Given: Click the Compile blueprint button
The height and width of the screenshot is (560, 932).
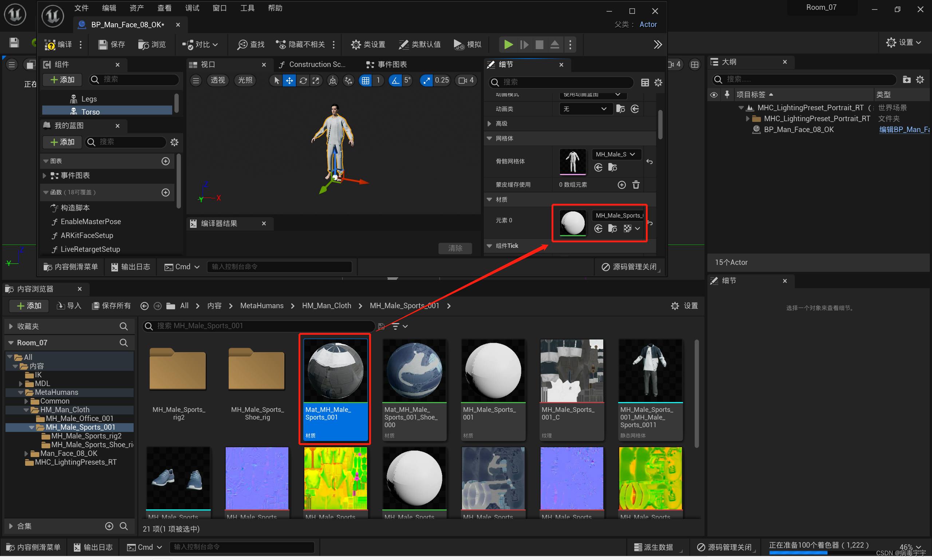Looking at the screenshot, I should click(58, 44).
